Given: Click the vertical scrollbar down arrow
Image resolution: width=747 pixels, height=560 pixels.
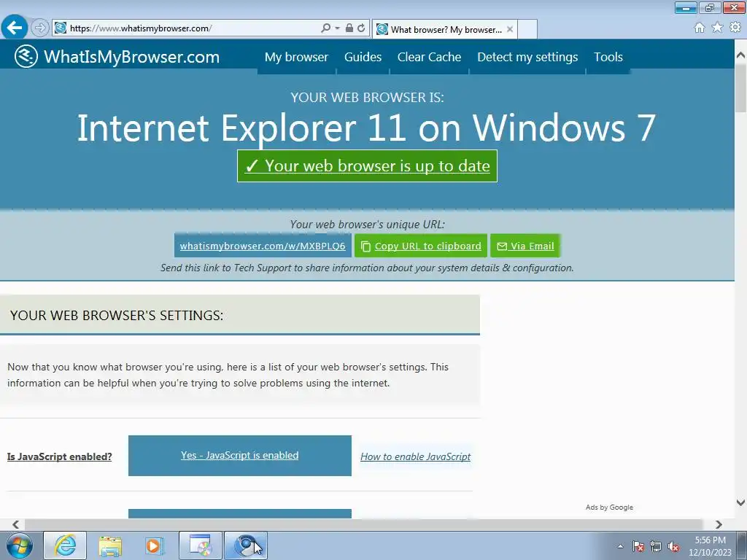Looking at the screenshot, I should [x=740, y=502].
